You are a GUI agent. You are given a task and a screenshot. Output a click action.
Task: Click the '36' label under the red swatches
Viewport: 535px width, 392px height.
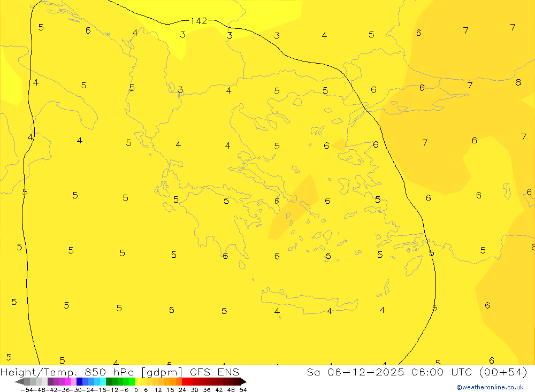tap(207, 390)
